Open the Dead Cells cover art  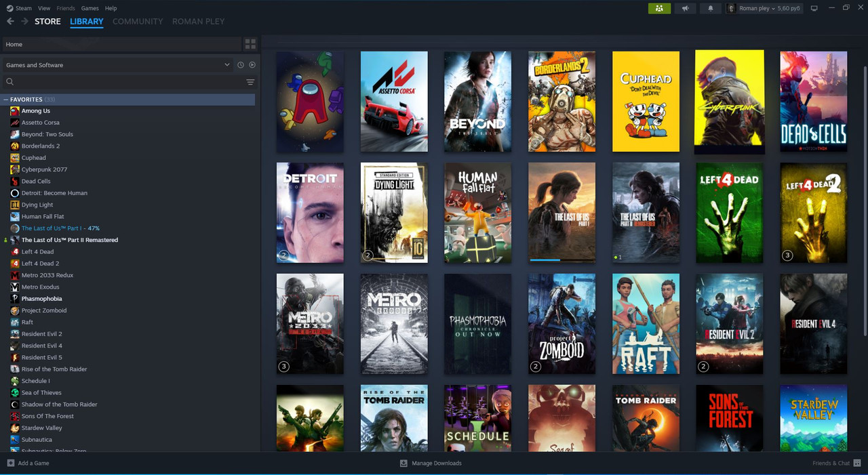[814, 102]
